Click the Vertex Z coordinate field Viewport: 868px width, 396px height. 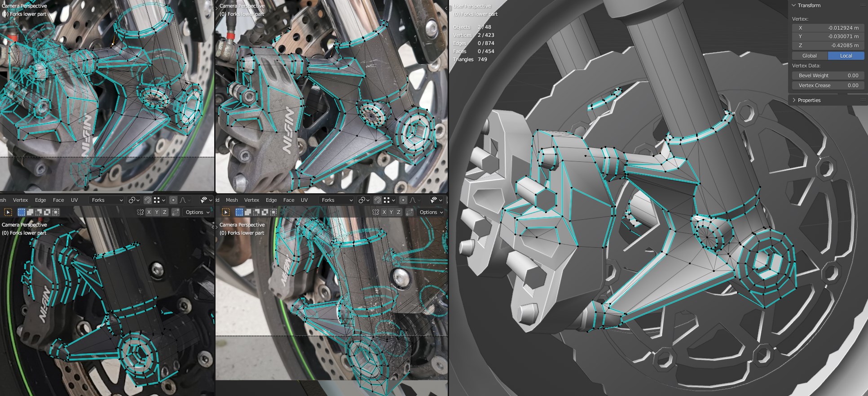(828, 45)
